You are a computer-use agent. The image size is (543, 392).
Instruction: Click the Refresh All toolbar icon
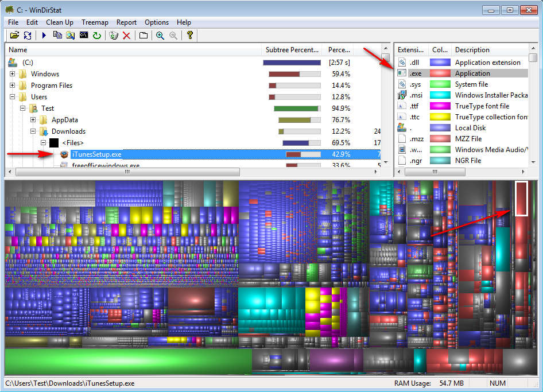pos(28,36)
